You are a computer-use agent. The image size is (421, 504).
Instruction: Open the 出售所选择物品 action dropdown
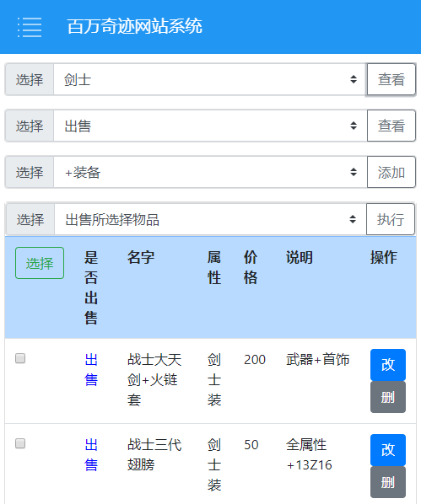(x=210, y=219)
